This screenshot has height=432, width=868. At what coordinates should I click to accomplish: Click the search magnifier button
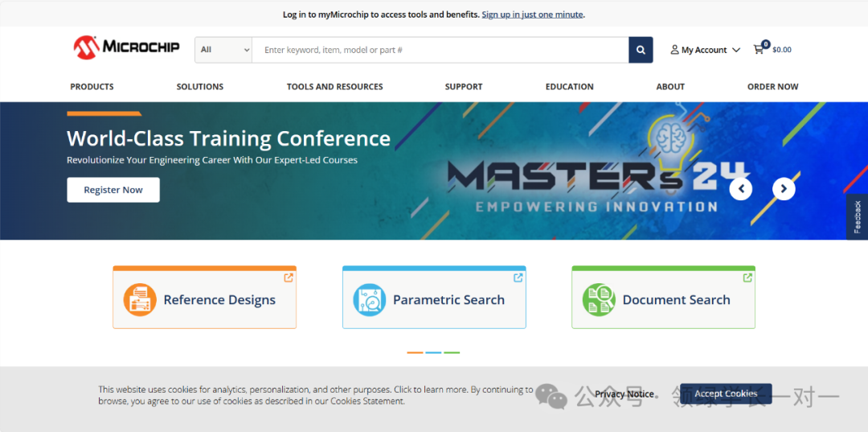(x=641, y=50)
